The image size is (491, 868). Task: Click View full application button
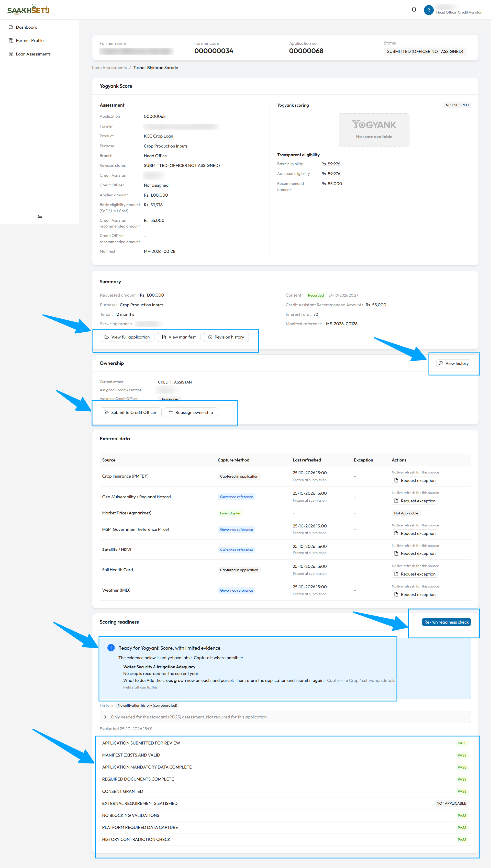(127, 337)
